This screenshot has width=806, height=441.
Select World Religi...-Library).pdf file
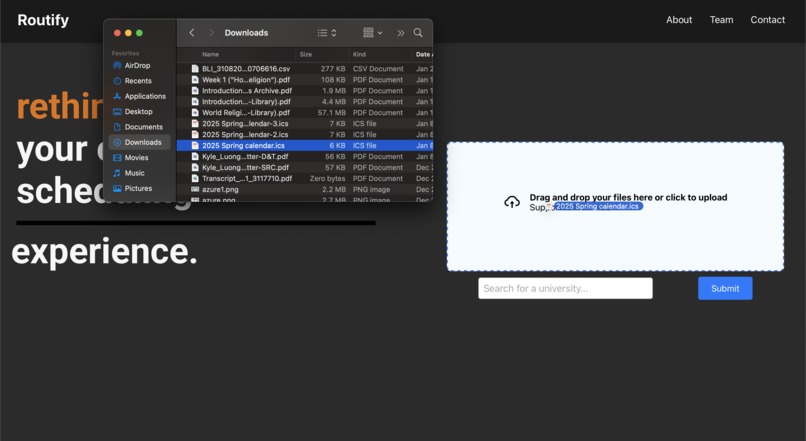(305, 113)
